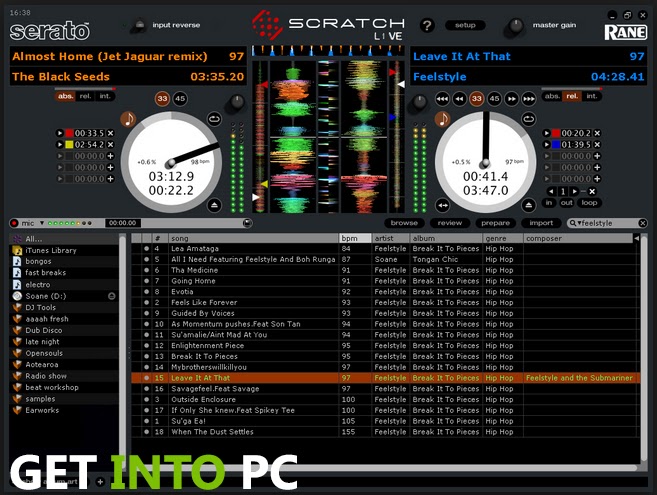This screenshot has width=657, height=495.
Task: Save the recording with disk icon
Action: 247,223
